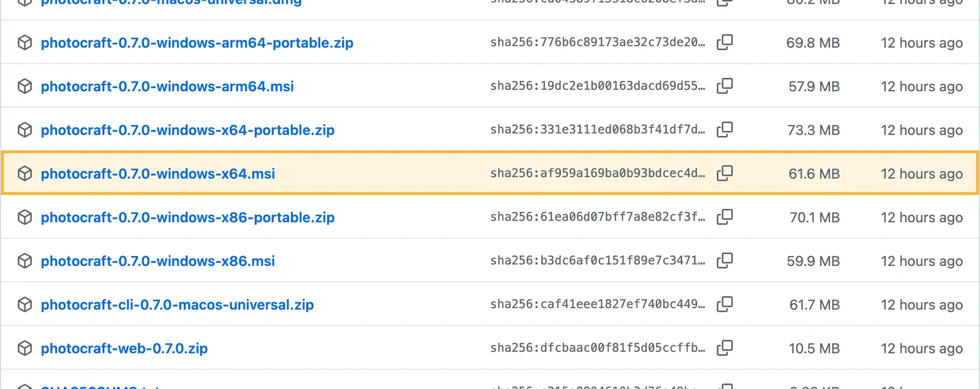The image size is (980, 389).
Task: Click timestamp in windows-arm64-portable.zip row
Action: 922,43
